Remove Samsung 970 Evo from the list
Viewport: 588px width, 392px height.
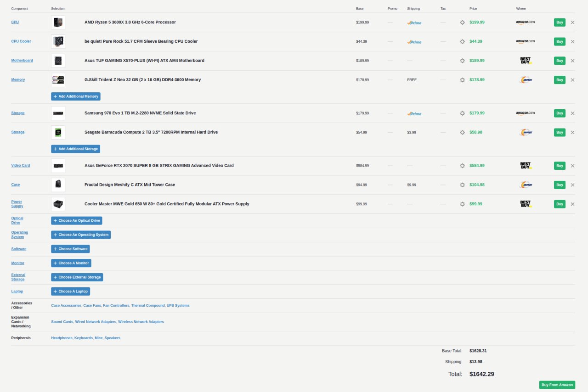pos(572,113)
